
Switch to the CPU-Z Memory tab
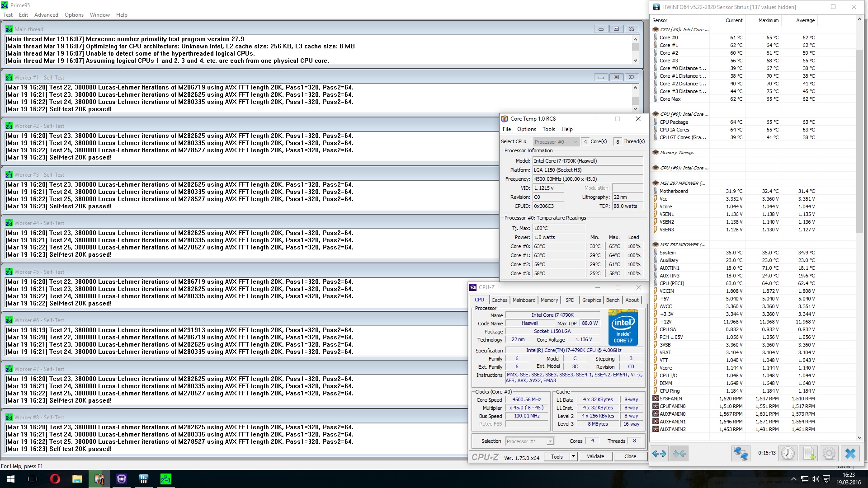pos(549,300)
